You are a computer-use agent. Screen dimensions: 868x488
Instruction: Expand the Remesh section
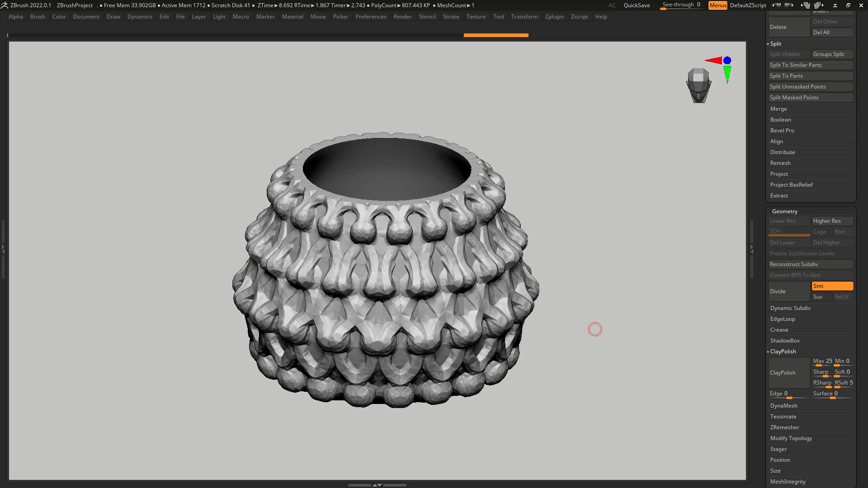pyautogui.click(x=780, y=163)
